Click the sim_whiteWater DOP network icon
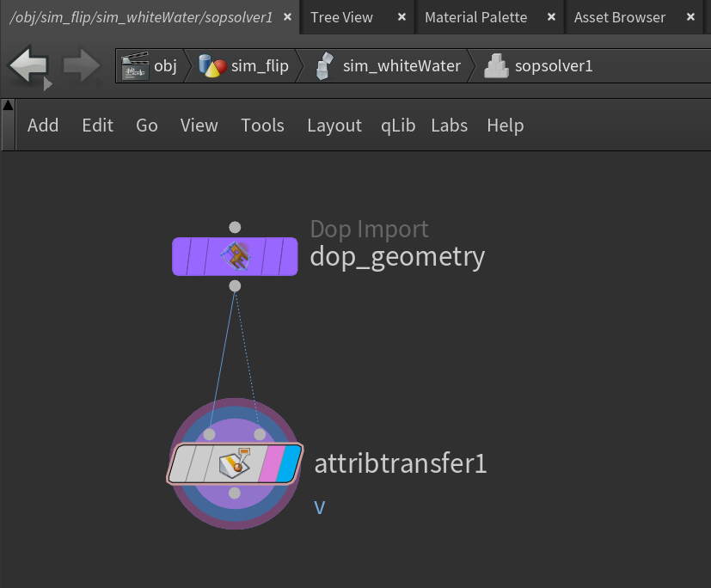This screenshot has height=588, width=711. (324, 66)
